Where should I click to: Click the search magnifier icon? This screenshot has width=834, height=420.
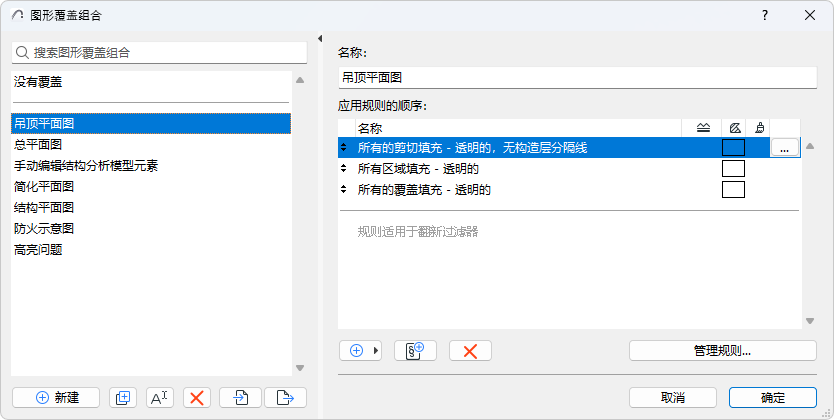point(22,53)
